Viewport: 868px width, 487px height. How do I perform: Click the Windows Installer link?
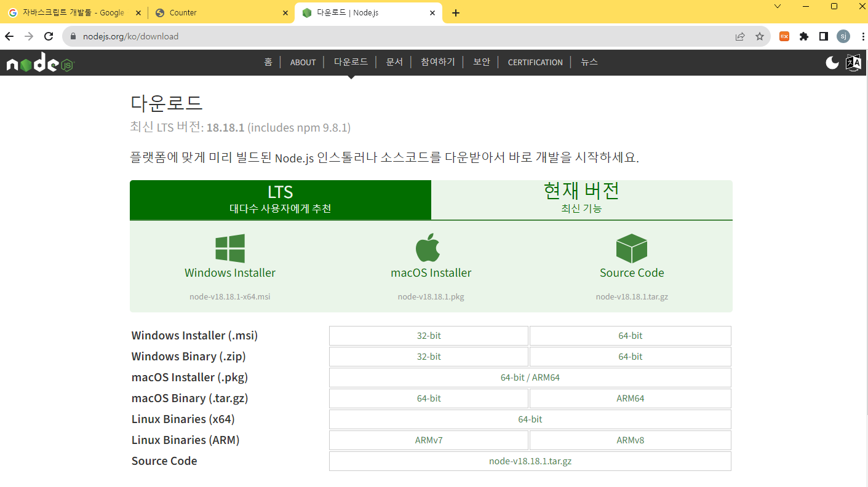tap(230, 273)
